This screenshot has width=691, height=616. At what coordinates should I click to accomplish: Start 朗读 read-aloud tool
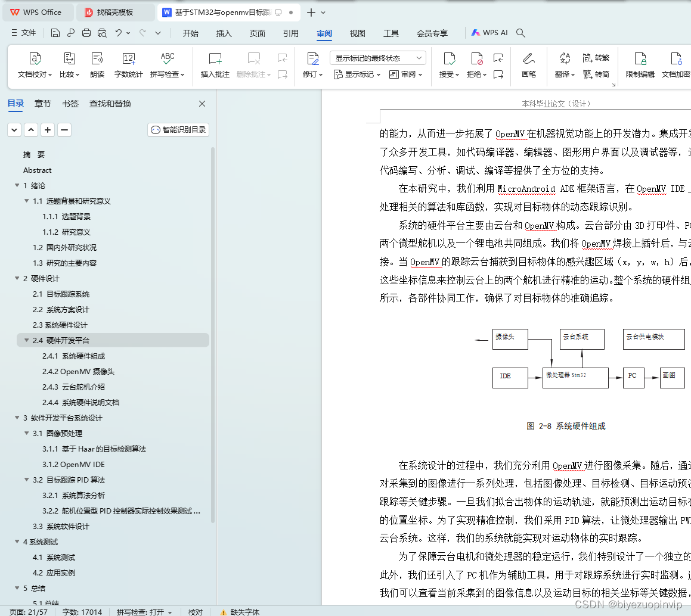(97, 65)
